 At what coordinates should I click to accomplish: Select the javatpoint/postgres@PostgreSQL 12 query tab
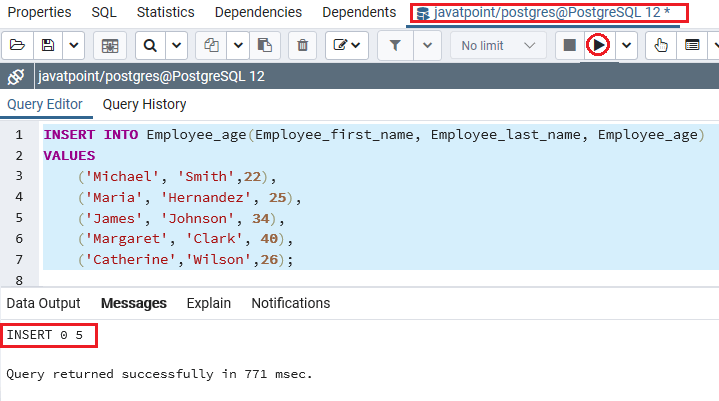click(543, 13)
